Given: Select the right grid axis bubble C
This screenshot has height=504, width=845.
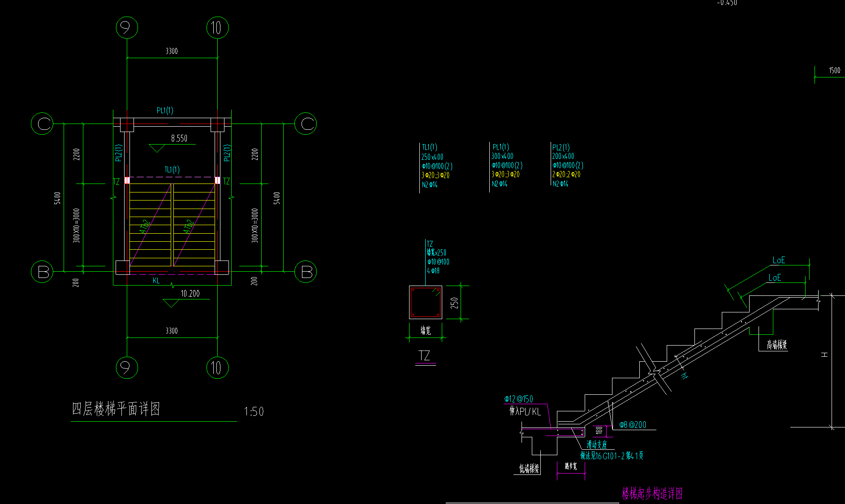Looking at the screenshot, I should click(306, 124).
